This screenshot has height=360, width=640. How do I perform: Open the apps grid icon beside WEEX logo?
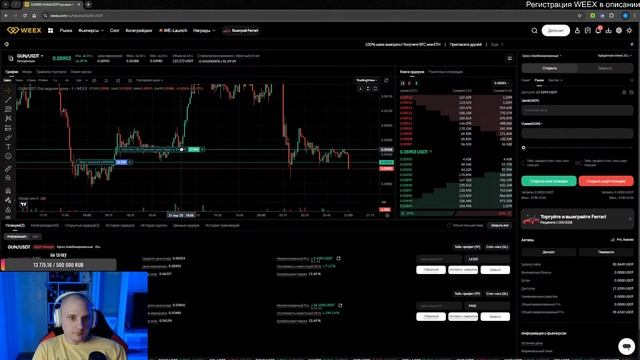tap(51, 31)
